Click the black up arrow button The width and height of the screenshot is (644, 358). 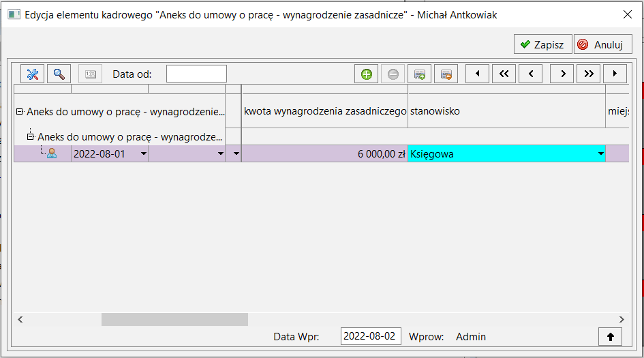(611, 337)
